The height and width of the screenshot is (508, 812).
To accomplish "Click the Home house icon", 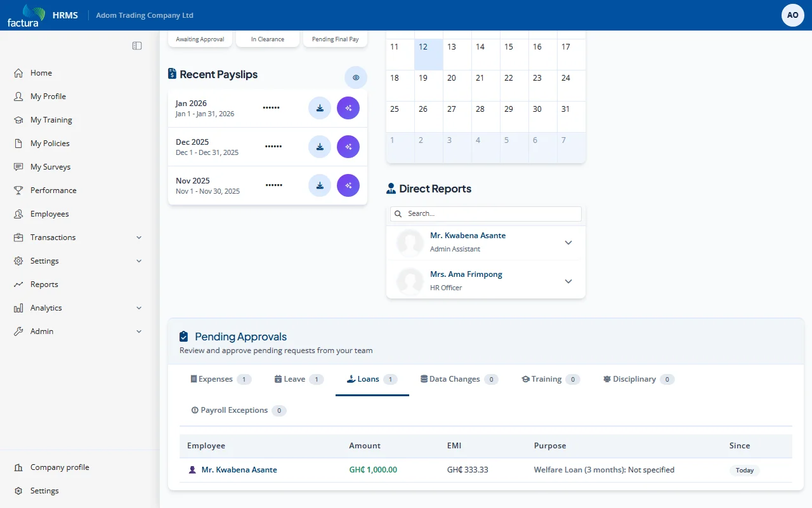I will tap(18, 73).
